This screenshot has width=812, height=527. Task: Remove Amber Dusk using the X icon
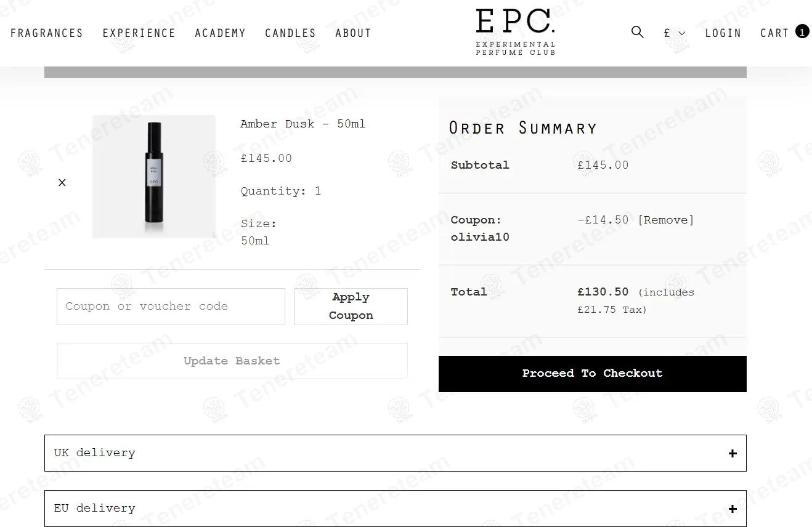pos(62,182)
